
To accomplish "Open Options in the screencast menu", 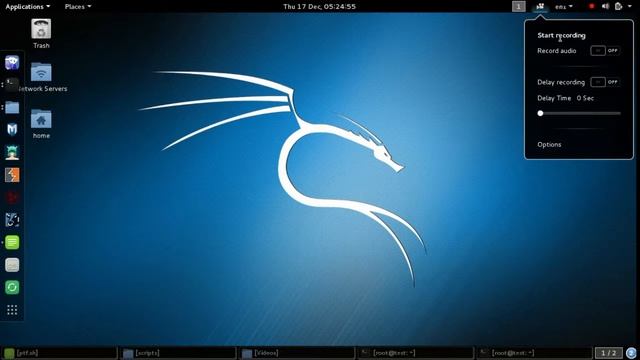I will 549,144.
